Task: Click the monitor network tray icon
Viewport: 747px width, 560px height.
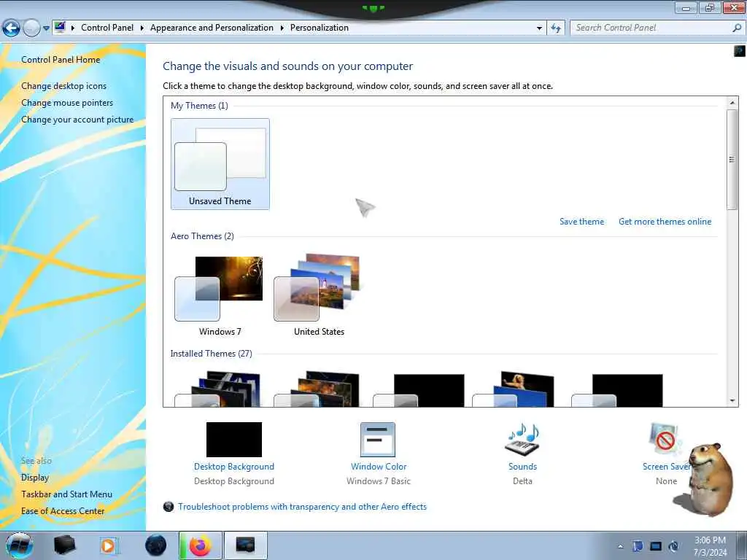Action: [656, 546]
